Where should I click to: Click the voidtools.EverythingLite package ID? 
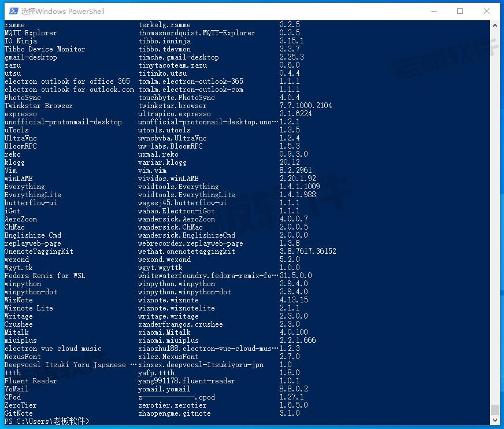[187, 195]
